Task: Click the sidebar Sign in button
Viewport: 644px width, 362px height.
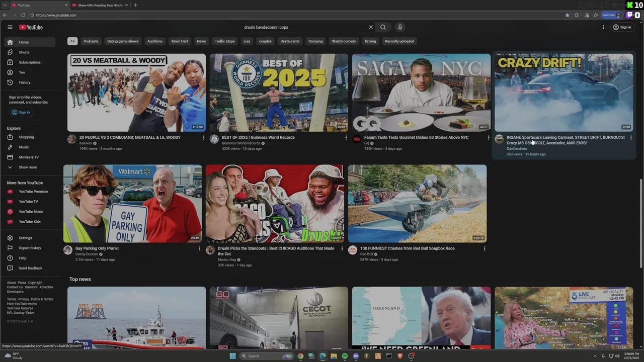Action: (21, 112)
